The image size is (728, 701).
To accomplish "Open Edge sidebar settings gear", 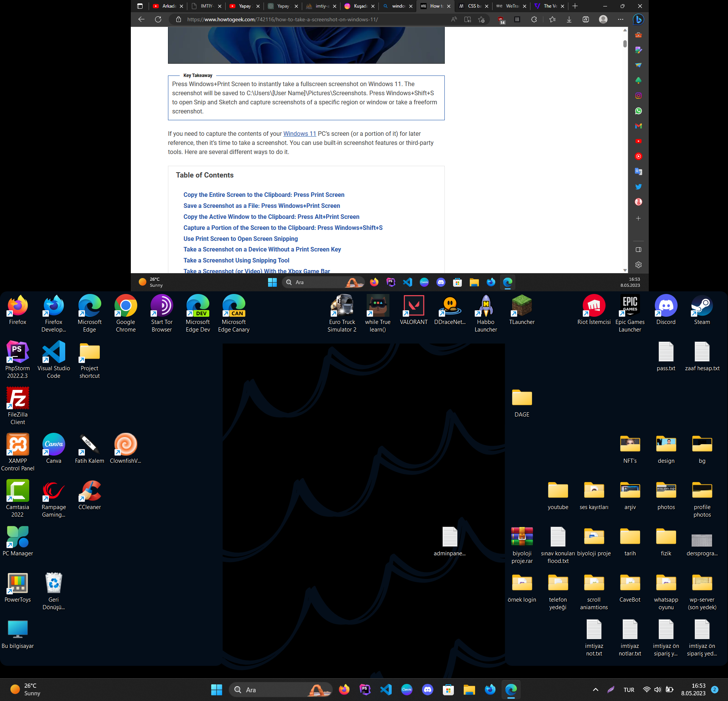I will coord(638,265).
